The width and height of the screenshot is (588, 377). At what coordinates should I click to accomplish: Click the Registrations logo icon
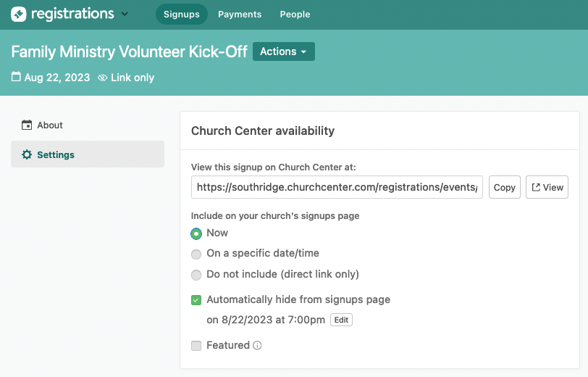tap(19, 14)
